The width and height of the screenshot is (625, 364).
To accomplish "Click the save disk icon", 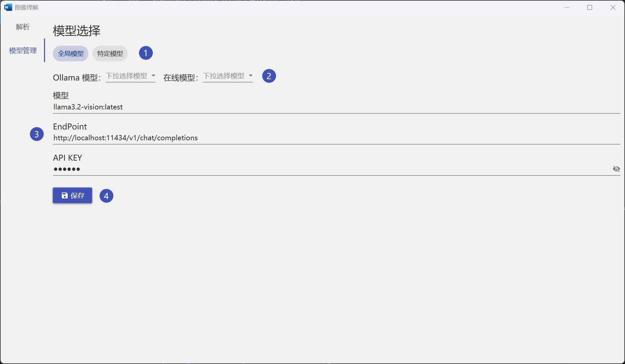I will [x=65, y=195].
